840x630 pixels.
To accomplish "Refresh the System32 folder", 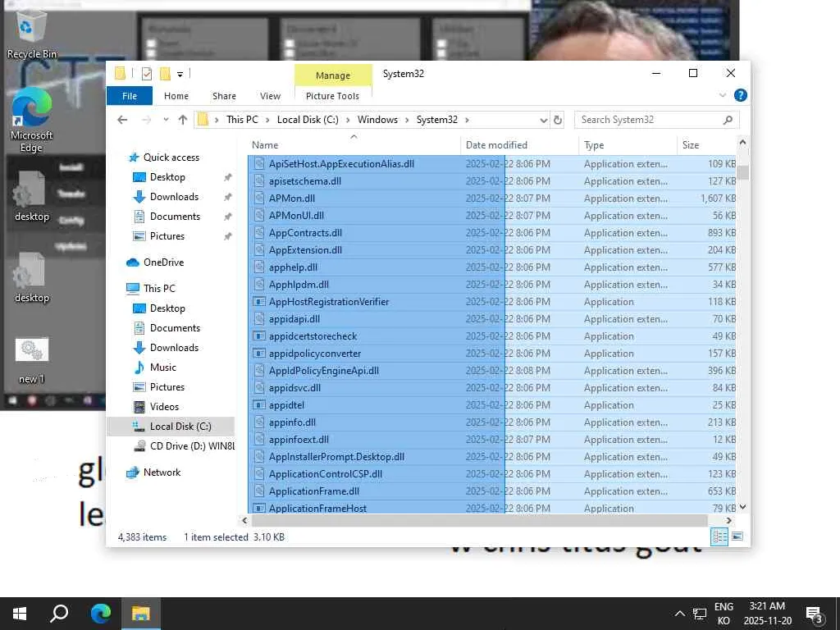I will click(558, 120).
